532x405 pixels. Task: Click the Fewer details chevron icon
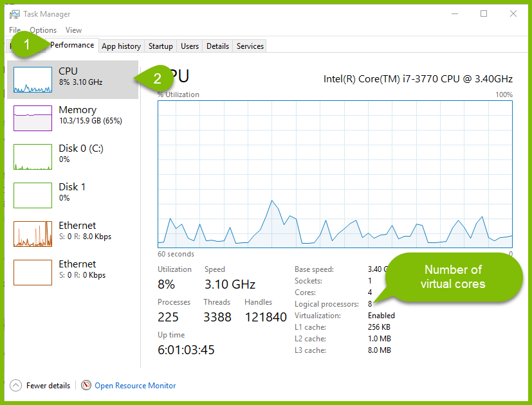coord(15,385)
